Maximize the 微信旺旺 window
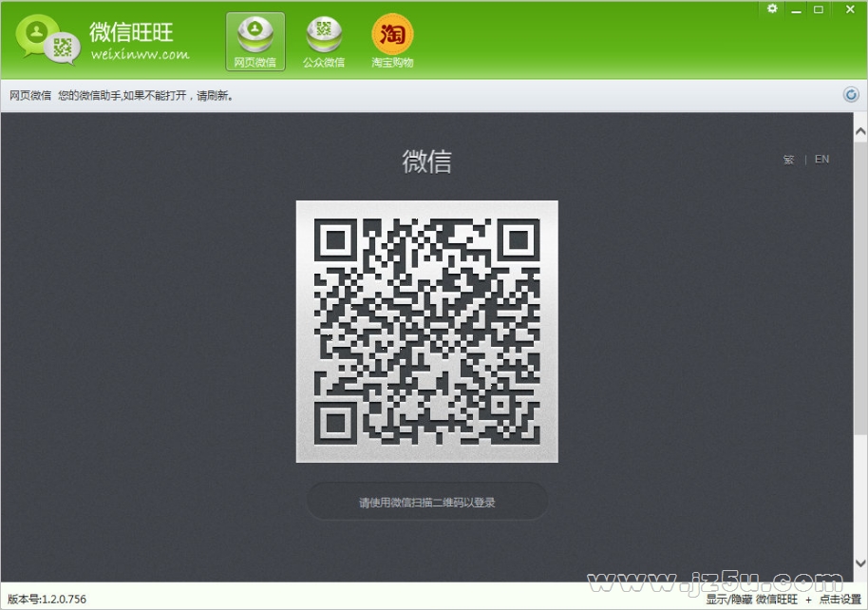868x610 pixels. (x=819, y=9)
